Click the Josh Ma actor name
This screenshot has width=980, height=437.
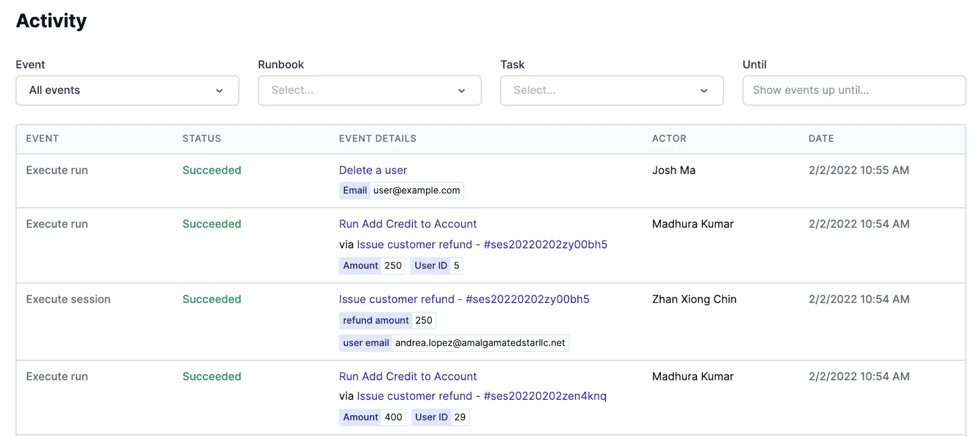[674, 170]
